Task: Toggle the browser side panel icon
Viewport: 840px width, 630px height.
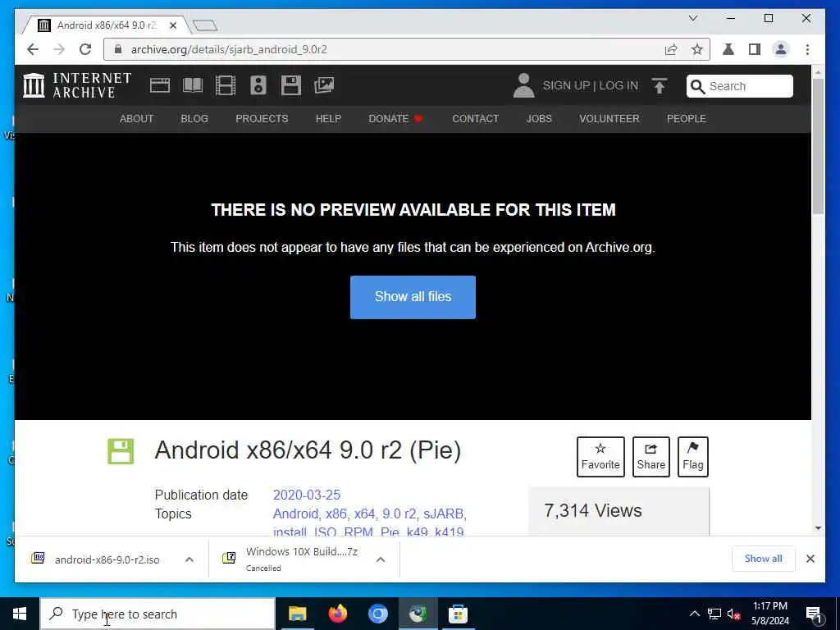Action: (755, 50)
